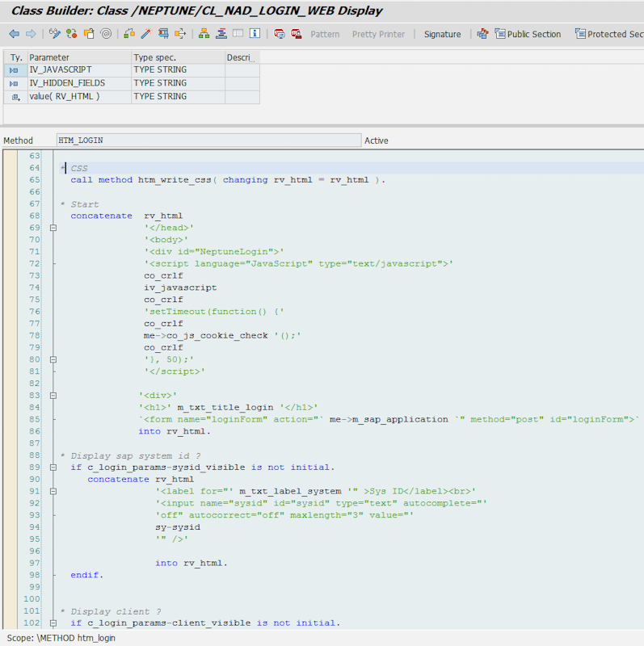Click the class local types icon
644x646 pixels.
482,34
